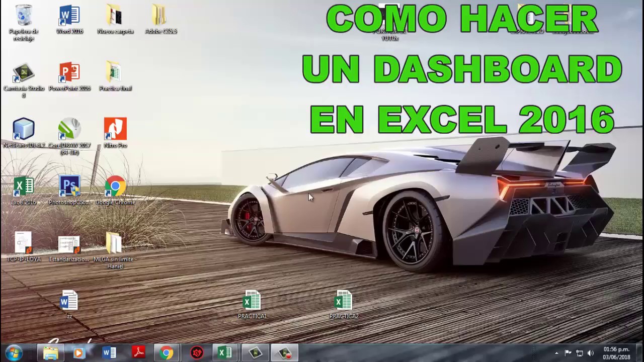Screen dimensions: 644x362
Task: Launch the CorelDRAW 2017 shortcut
Action: [69, 137]
